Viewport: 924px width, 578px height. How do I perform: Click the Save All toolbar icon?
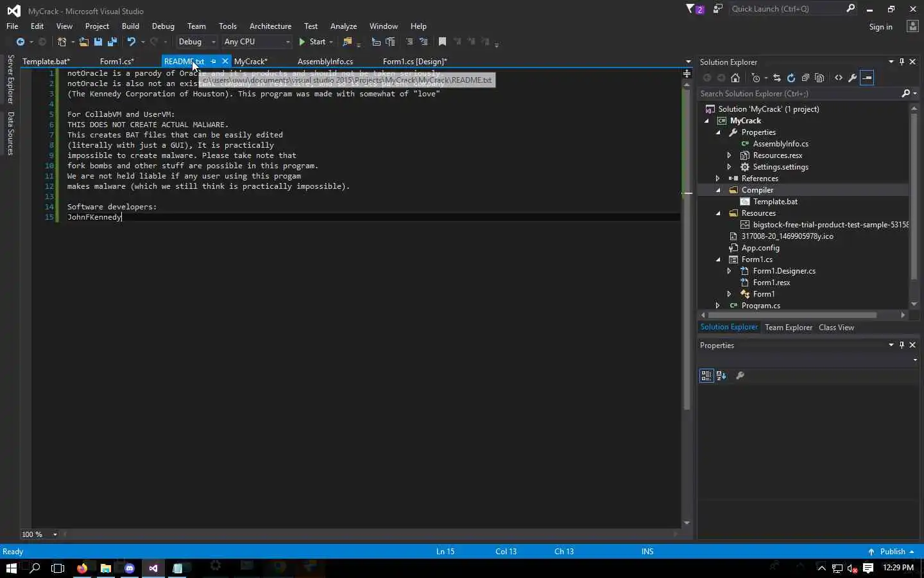point(112,42)
